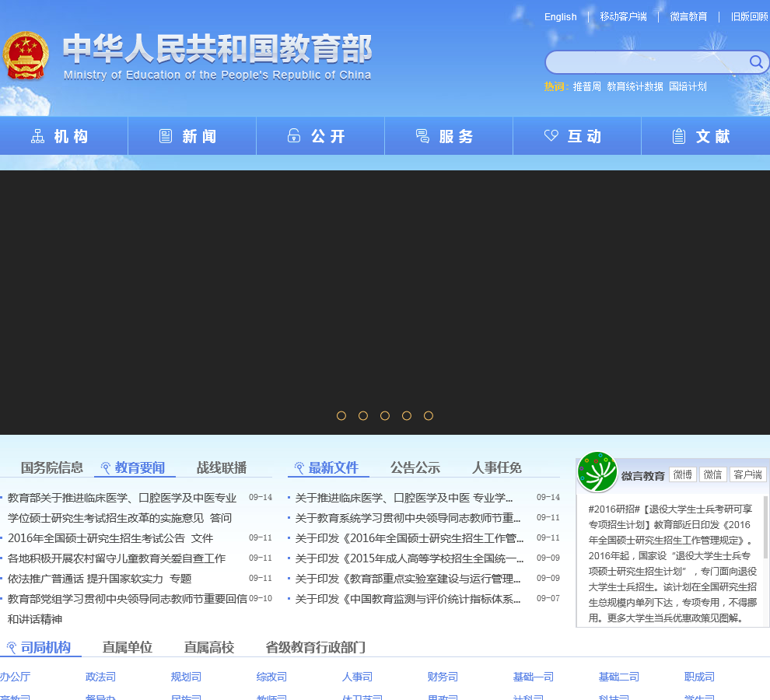Click the 微言教育 feed vertical scrollbar
The image size is (770, 700).
coord(765,529)
